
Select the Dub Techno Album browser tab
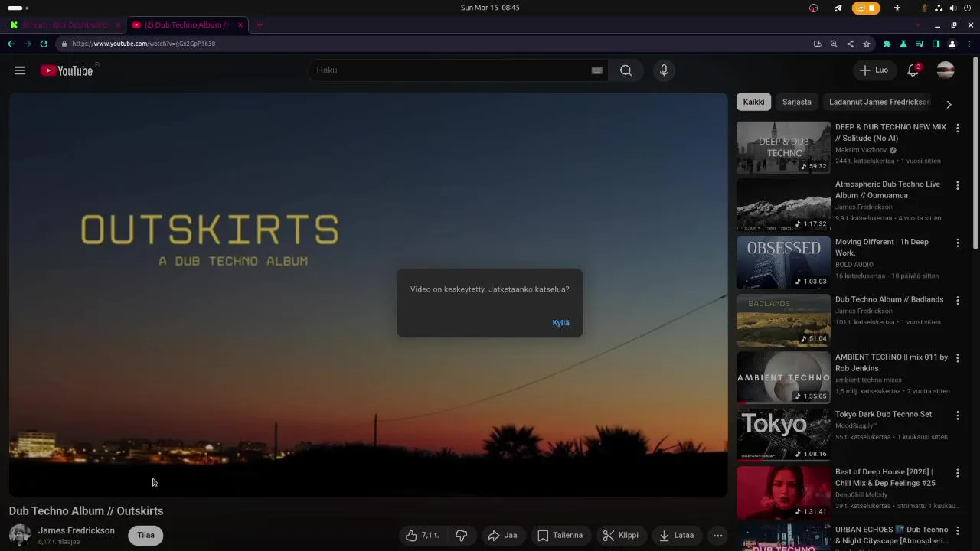188,25
